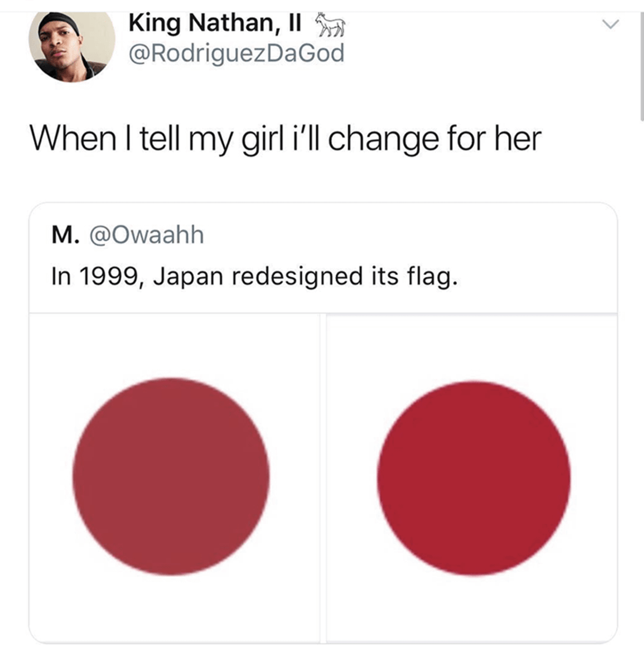Visit the @RodriguezDaGod handle
This screenshot has width=644, height=655.
[x=236, y=54]
